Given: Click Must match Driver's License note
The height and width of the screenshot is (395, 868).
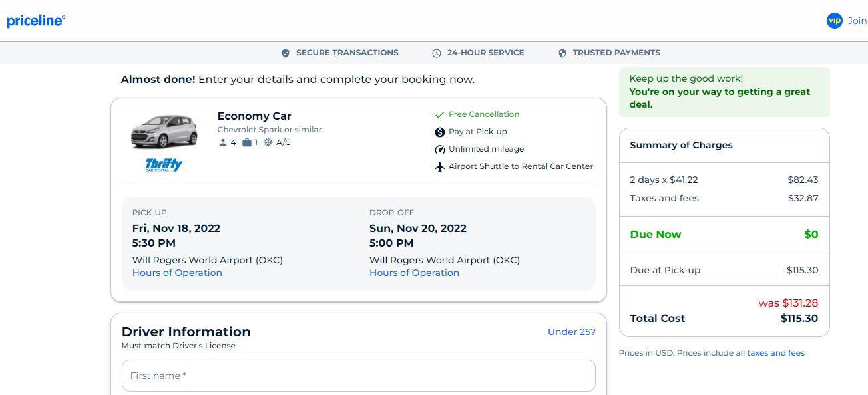Looking at the screenshot, I should [x=178, y=346].
